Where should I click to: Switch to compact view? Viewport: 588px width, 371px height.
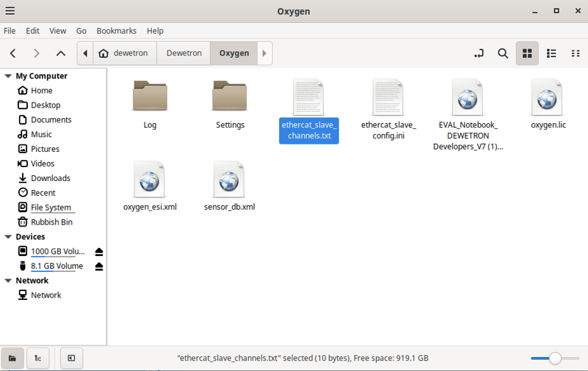pyautogui.click(x=576, y=54)
